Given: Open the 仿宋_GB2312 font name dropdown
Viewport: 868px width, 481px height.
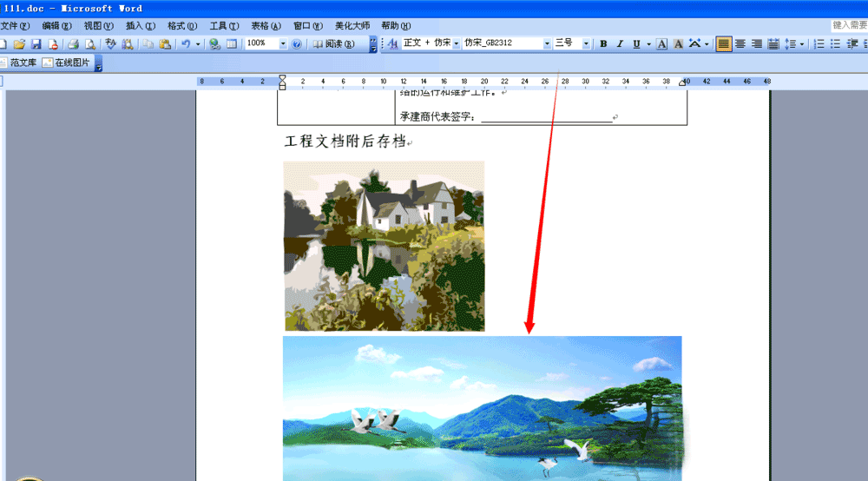Looking at the screenshot, I should pos(547,43).
